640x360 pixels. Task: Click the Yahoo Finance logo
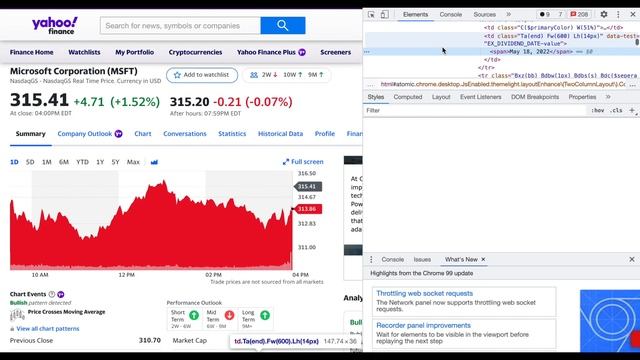[55, 25]
